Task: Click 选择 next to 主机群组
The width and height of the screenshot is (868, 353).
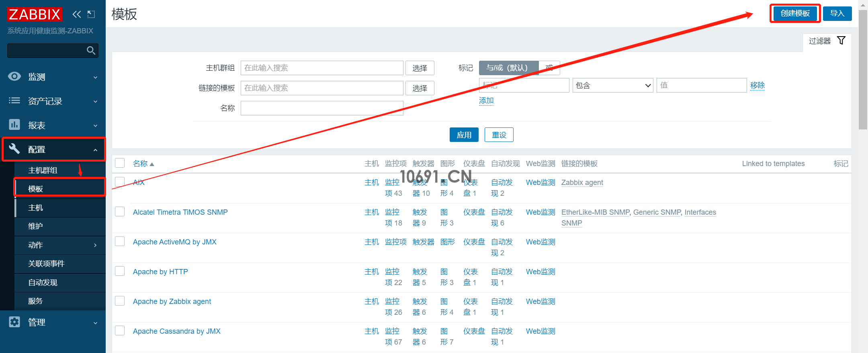Action: (x=420, y=68)
